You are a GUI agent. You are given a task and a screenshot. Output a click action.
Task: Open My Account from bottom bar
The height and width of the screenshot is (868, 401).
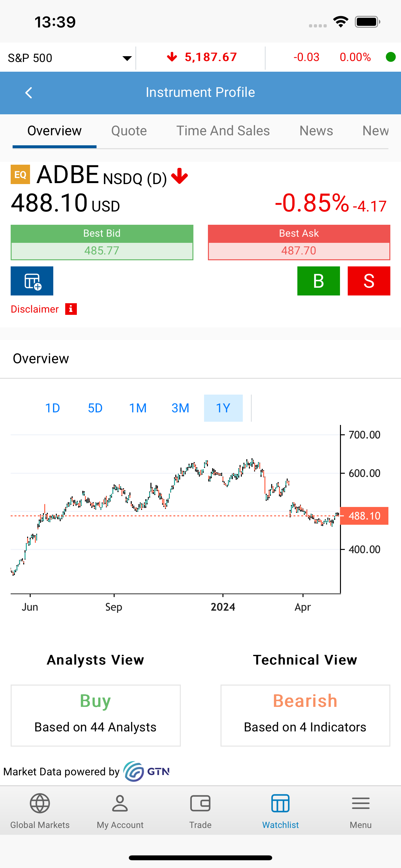[x=120, y=811]
